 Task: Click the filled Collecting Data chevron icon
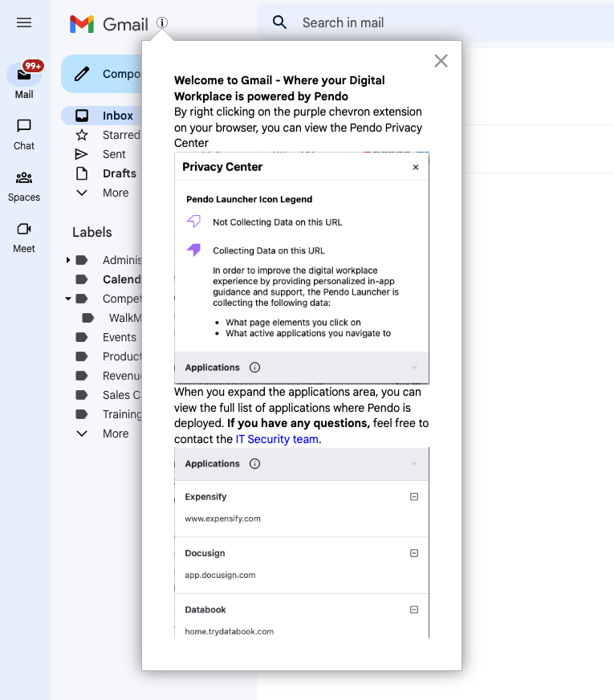[x=193, y=250]
